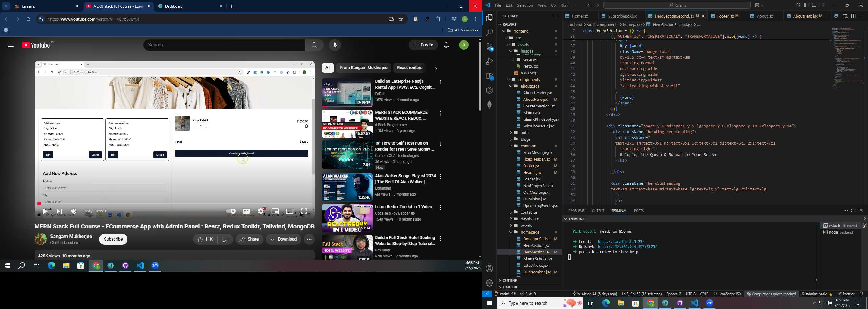868x309 pixels.
Task: Click Customize Layout icon in VS Code title bar
Action: pos(798,5)
